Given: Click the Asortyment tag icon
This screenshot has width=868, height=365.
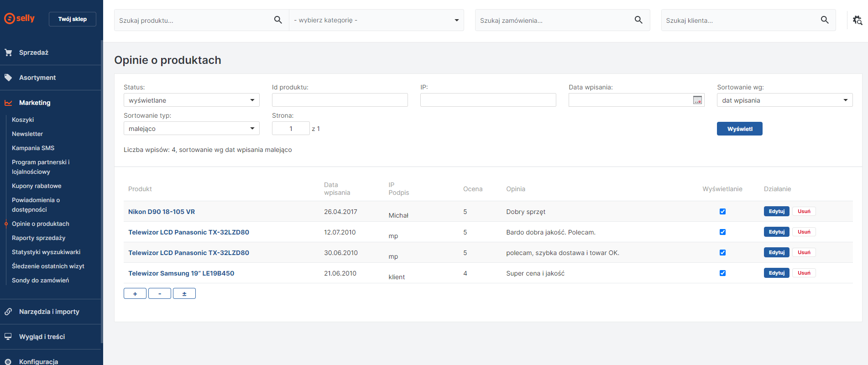Looking at the screenshot, I should pos(8,78).
